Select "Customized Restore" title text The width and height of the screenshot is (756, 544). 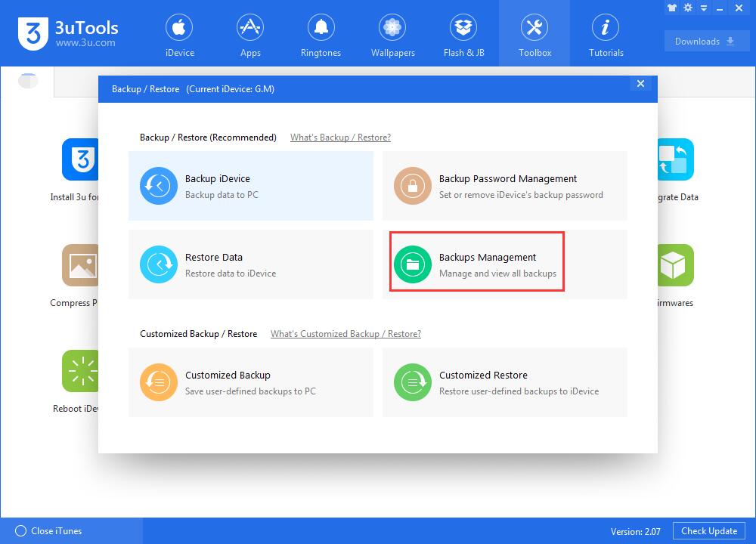click(x=483, y=375)
